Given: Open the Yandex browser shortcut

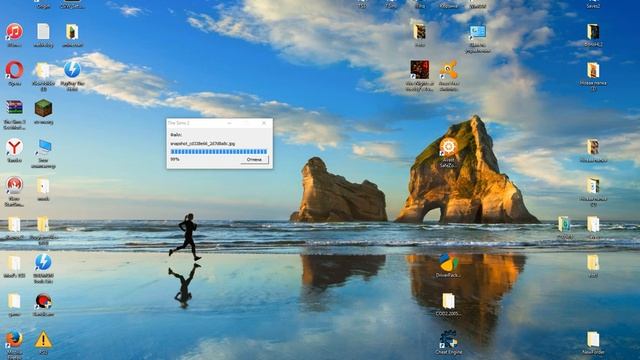Looking at the screenshot, I should (x=14, y=147).
